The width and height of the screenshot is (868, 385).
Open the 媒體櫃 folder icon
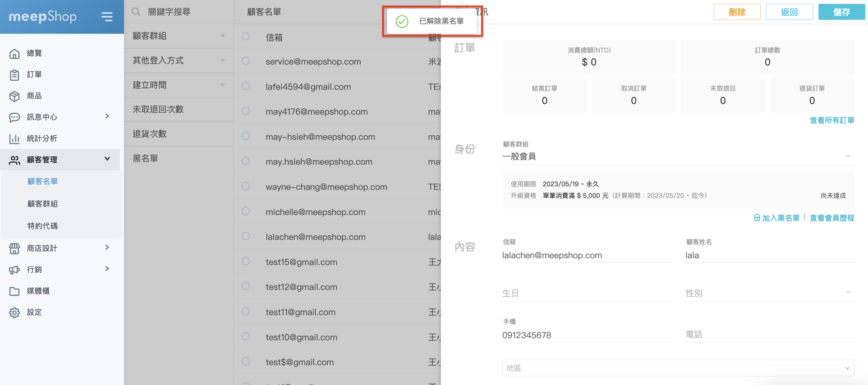14,291
